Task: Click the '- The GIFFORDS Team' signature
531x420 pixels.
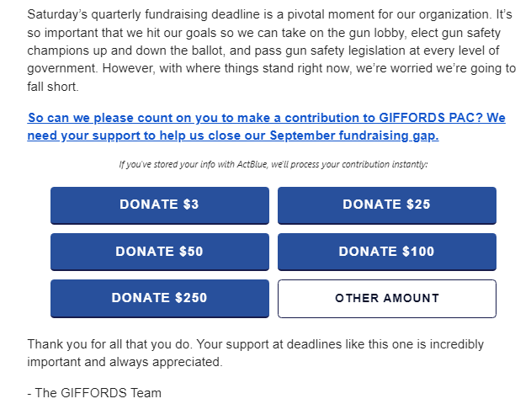Action: 94,392
